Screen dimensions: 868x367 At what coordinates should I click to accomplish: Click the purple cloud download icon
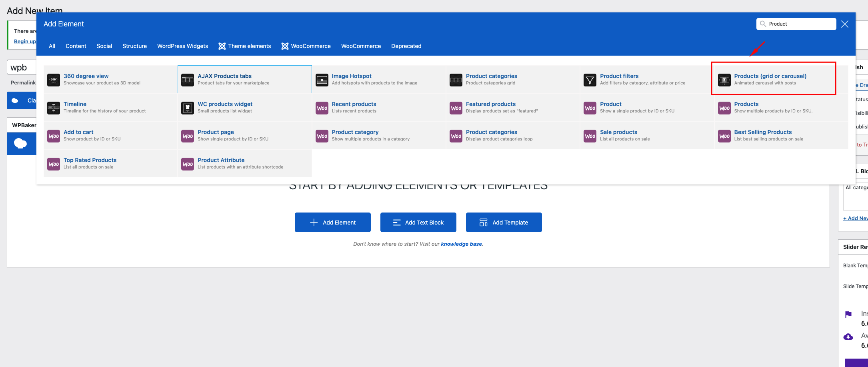coord(848,337)
